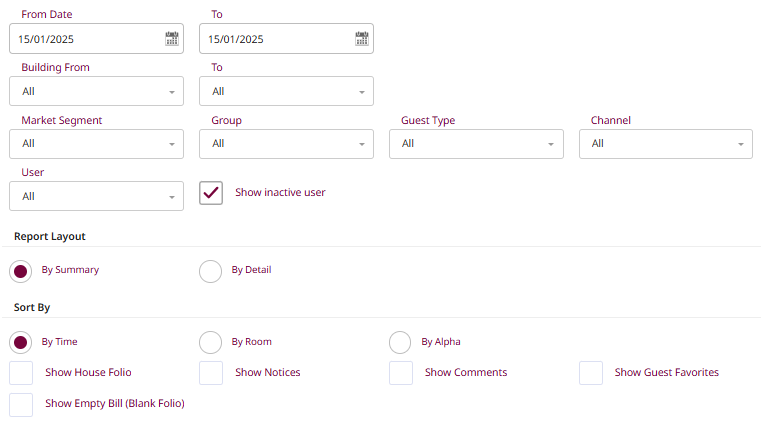Expand the User dropdown
The image size is (763, 429).
[96, 196]
